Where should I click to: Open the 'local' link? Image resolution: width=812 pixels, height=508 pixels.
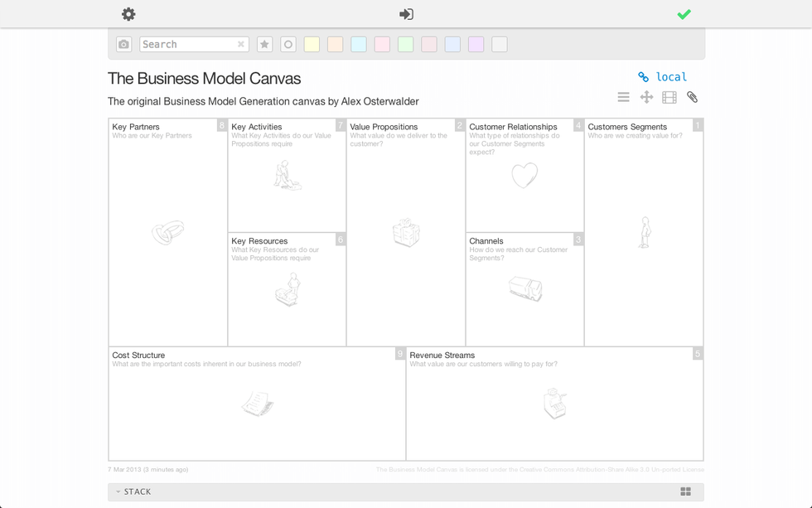pyautogui.click(x=669, y=76)
